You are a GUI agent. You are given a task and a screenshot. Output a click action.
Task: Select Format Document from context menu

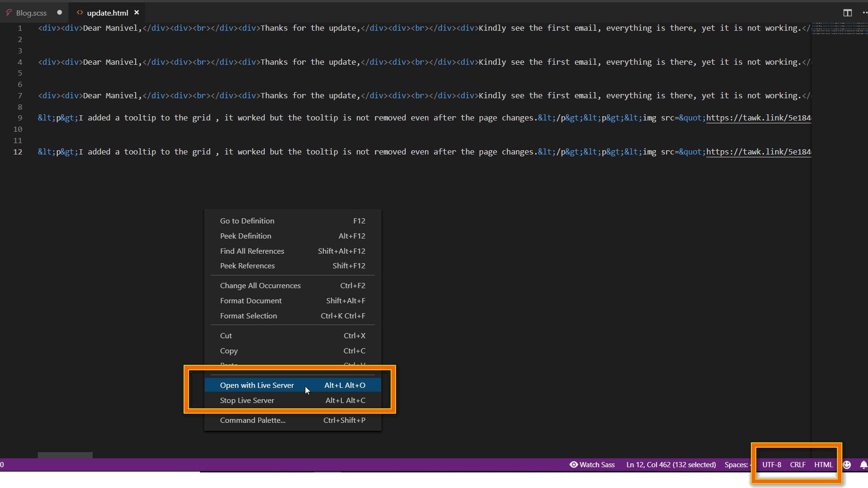[x=251, y=301]
